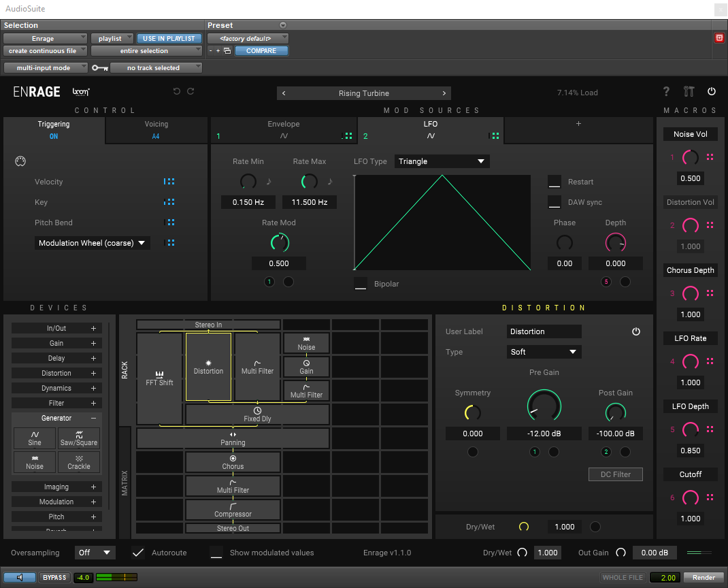Expand the Delay device category
728x588 pixels.
click(93, 358)
